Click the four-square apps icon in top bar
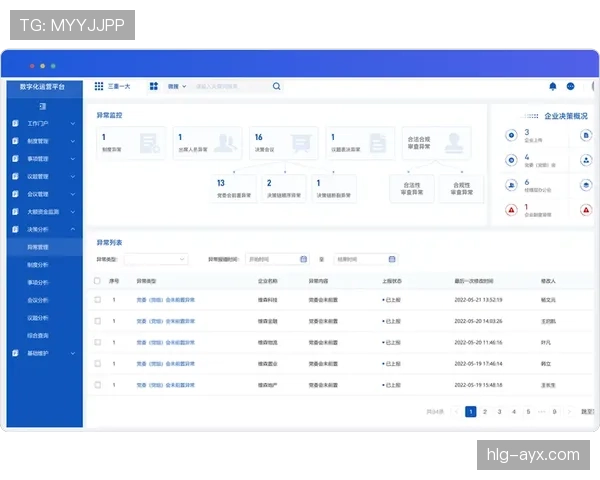 (154, 87)
